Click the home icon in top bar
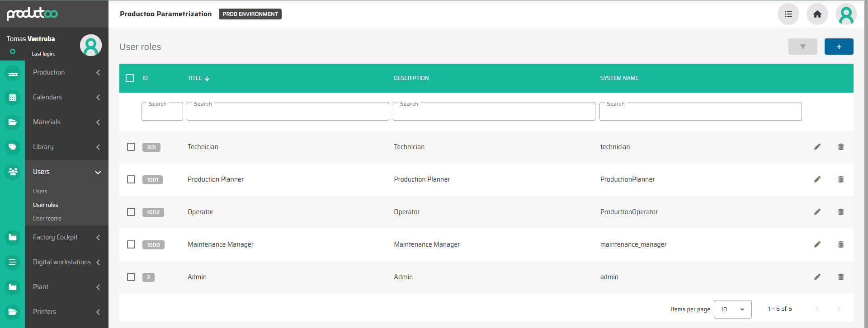868x328 pixels. pos(817,14)
